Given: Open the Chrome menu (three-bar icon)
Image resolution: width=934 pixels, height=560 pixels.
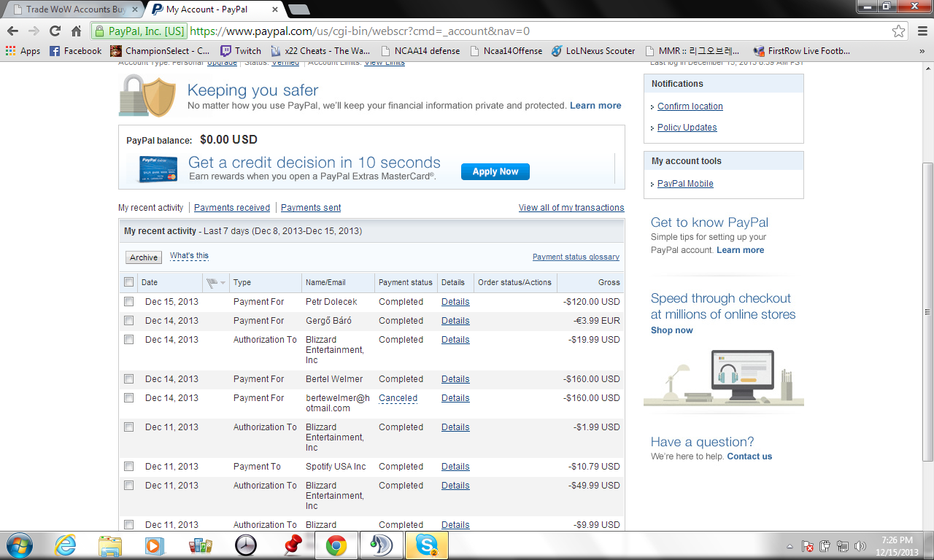Looking at the screenshot, I should click(921, 31).
